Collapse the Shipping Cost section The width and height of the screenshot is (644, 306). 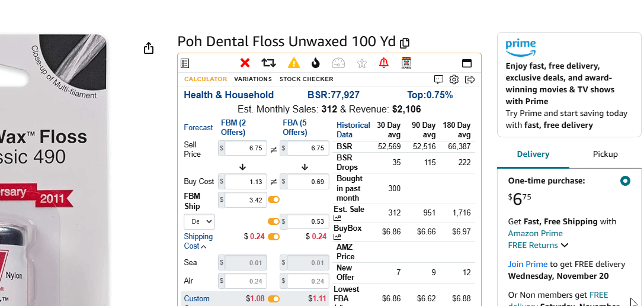pyautogui.click(x=204, y=246)
